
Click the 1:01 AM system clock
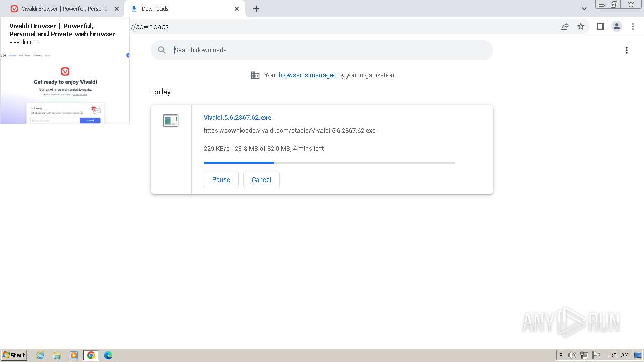pyautogui.click(x=618, y=355)
